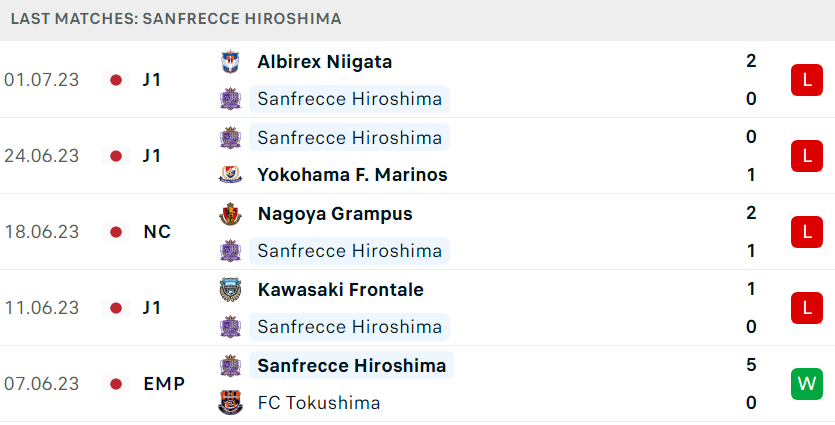Viewport: 835px width, 425px height.
Task: Click the Nagoya Grampus club crest
Action: (231, 214)
